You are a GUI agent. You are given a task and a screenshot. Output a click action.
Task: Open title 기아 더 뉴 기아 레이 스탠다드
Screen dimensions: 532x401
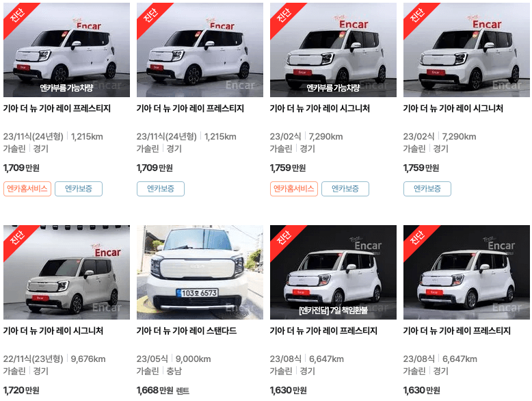coord(187,331)
